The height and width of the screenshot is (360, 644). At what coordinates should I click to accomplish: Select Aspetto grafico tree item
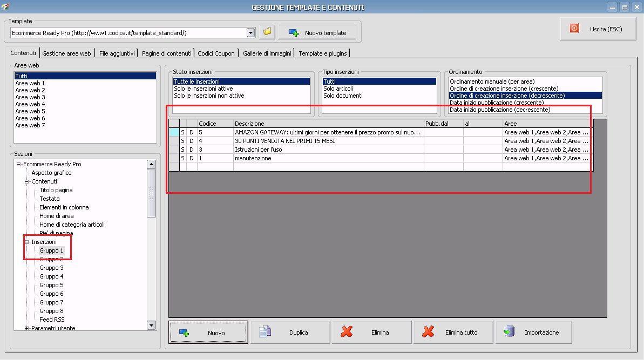(51, 173)
